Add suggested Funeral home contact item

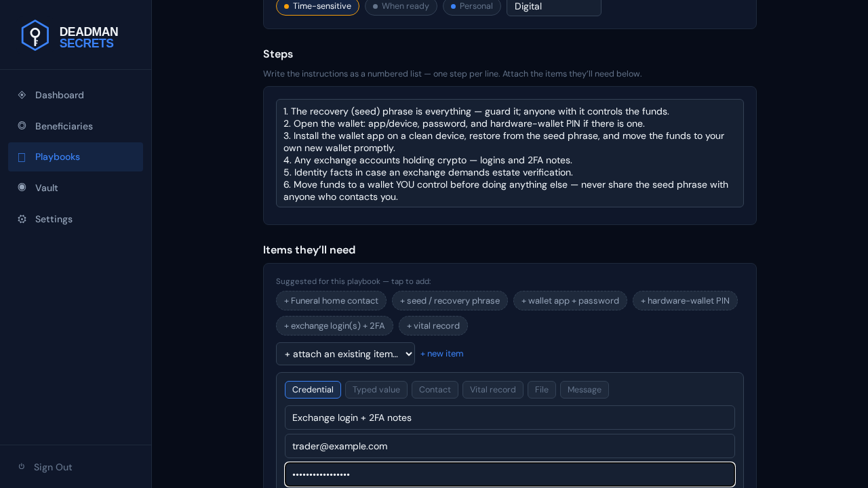coord(331,301)
